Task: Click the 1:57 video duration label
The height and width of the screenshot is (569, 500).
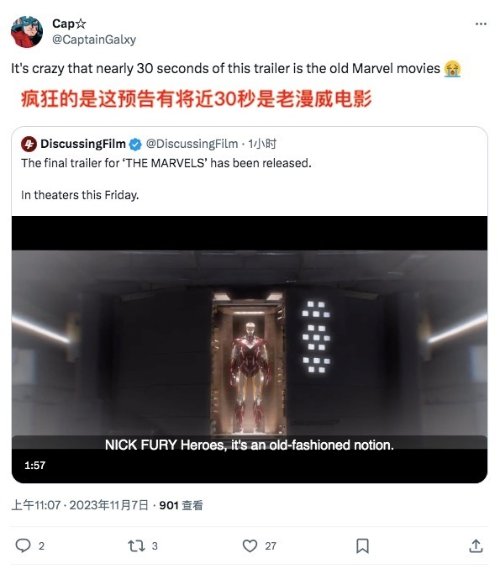Action: (35, 465)
